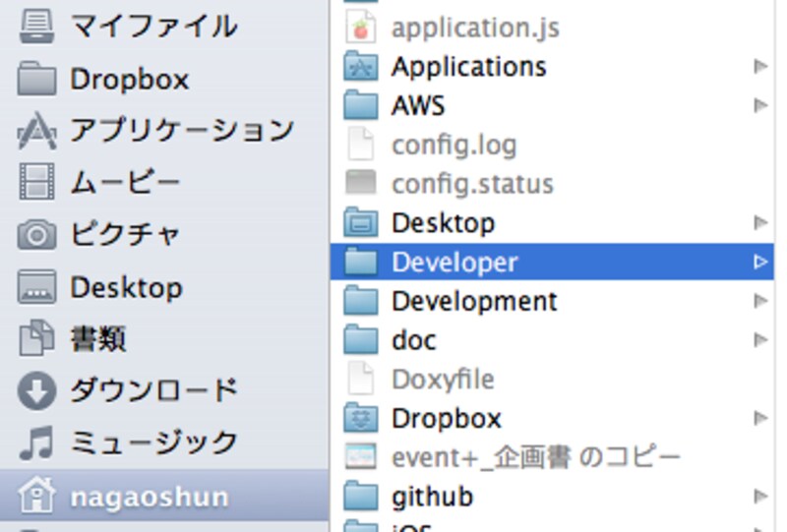787x532 pixels.
Task: Open アプリケーション label in sidebar
Action: tap(182, 131)
